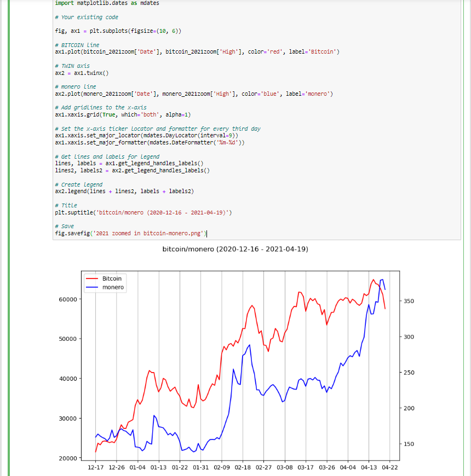Click the set_major_formatter DateFormatter line

tap(150, 143)
